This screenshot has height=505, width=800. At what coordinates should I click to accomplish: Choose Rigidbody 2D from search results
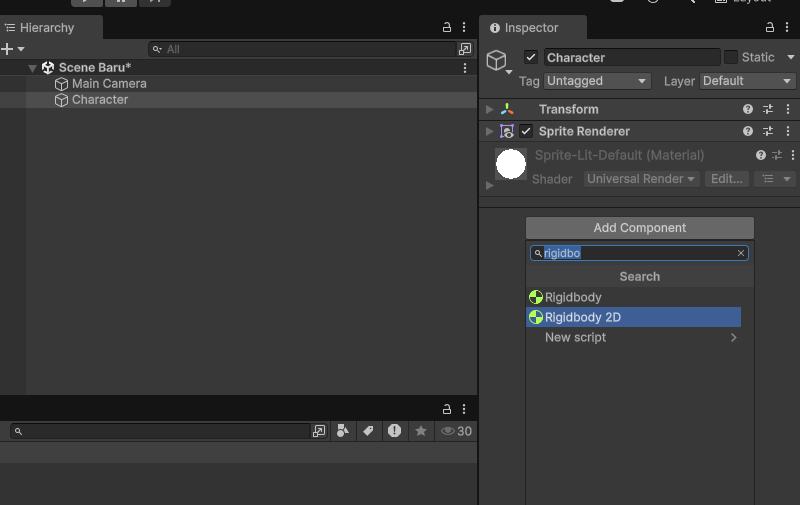tap(633, 317)
